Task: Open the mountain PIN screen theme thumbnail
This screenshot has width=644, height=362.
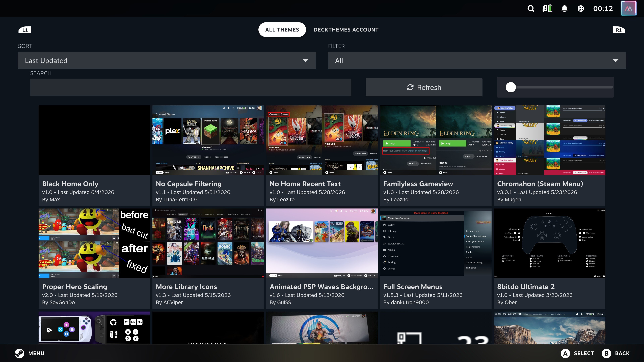Action: tap(550, 328)
